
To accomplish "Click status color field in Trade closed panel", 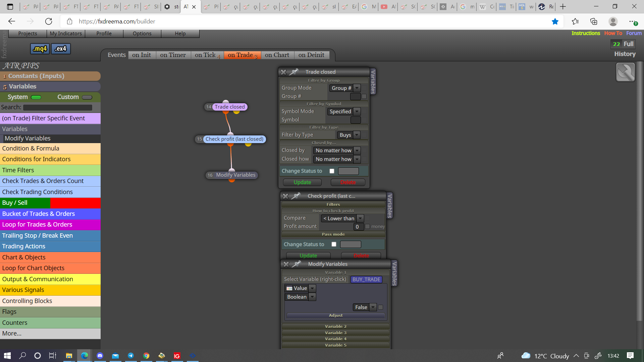I will click(x=348, y=171).
